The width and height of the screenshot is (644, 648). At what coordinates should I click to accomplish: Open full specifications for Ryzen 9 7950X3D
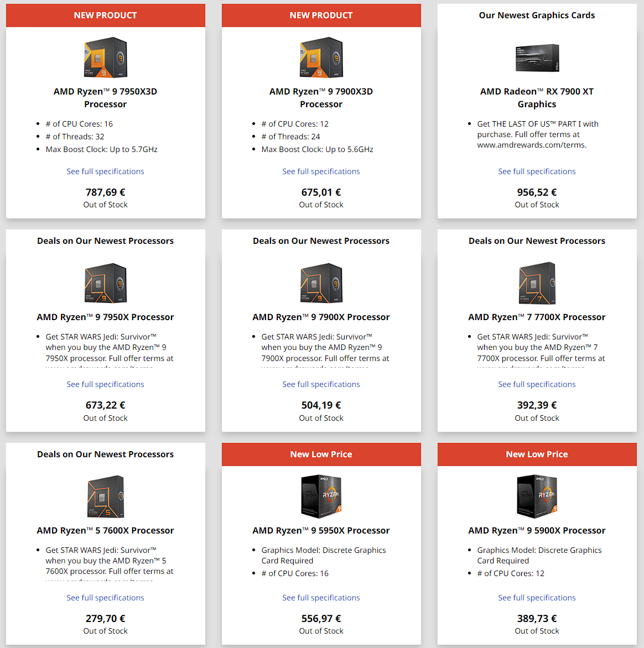106,171
